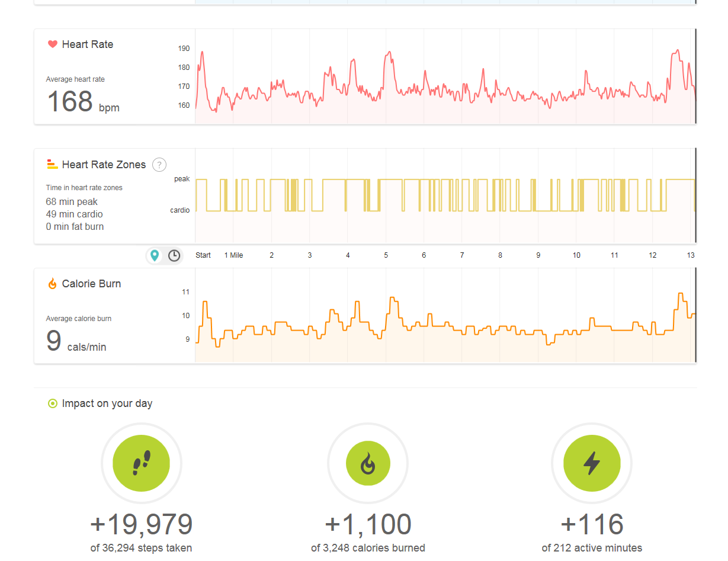Click the Heart Rate Zones title

[x=104, y=165]
